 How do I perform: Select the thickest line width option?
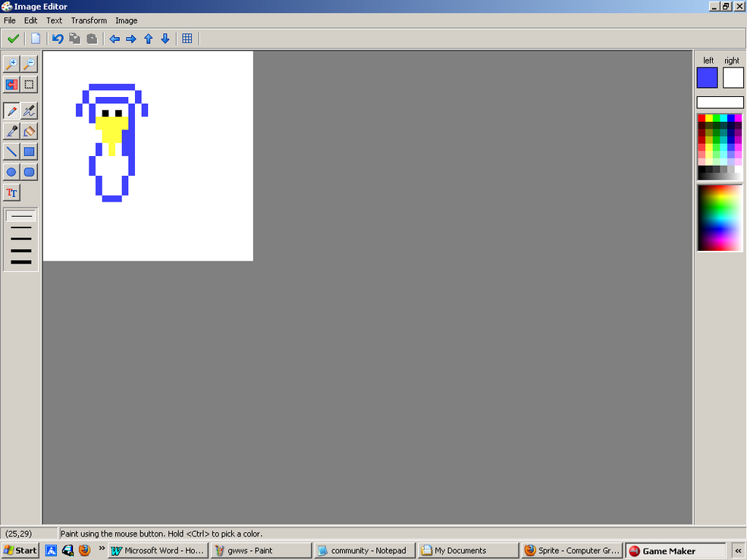pyautogui.click(x=21, y=262)
